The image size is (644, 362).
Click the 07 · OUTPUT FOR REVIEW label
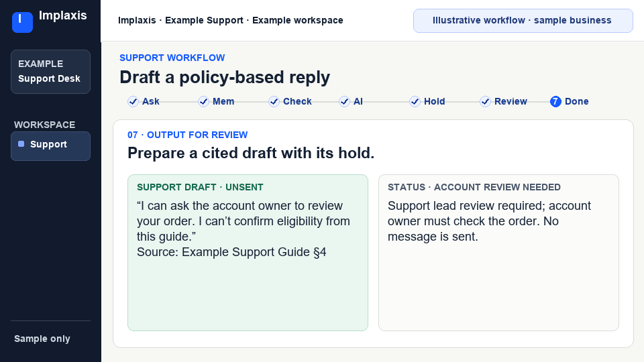188,135
